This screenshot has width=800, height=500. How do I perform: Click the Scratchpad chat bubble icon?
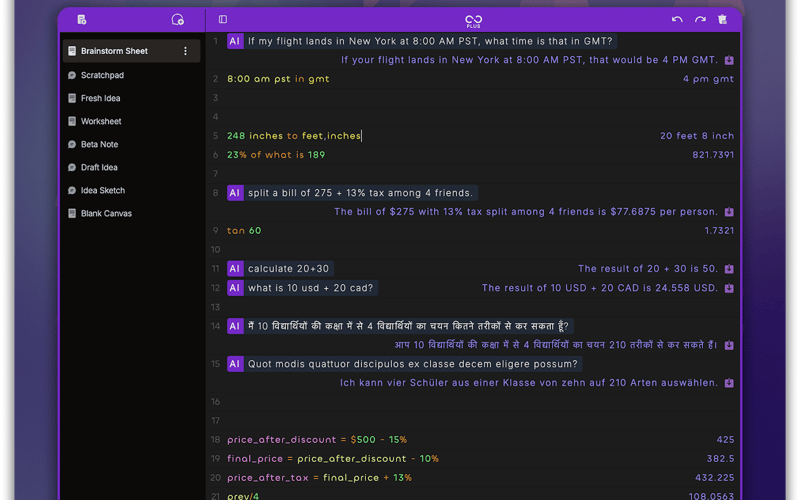[x=72, y=75]
